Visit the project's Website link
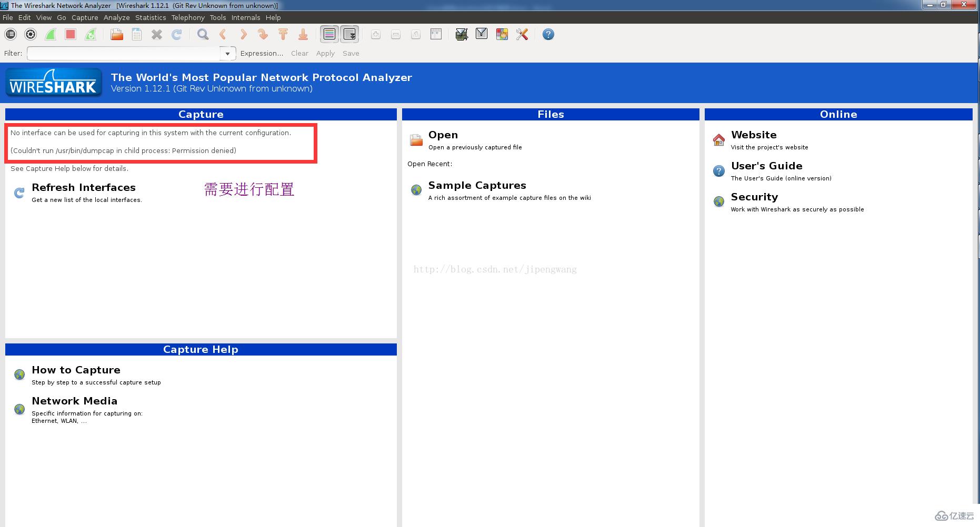The height and width of the screenshot is (527, 980). 754,135
